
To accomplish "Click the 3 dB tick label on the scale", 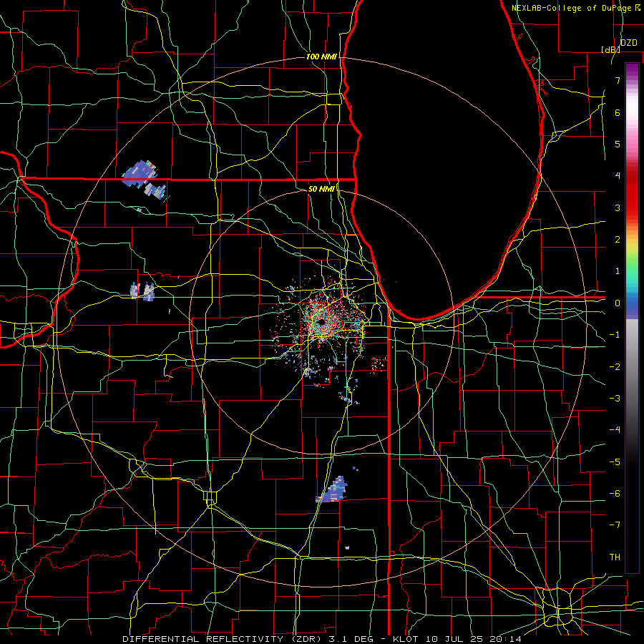I will click(618, 208).
